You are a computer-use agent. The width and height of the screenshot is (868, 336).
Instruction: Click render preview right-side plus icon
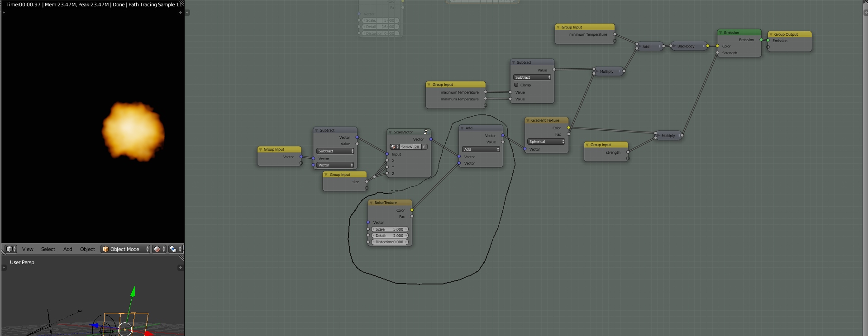180,13
